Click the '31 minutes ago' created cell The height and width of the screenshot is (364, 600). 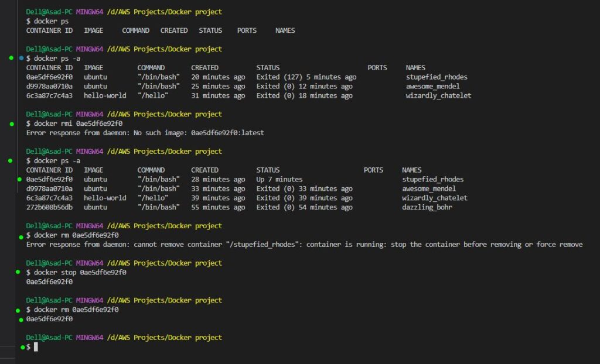point(218,95)
